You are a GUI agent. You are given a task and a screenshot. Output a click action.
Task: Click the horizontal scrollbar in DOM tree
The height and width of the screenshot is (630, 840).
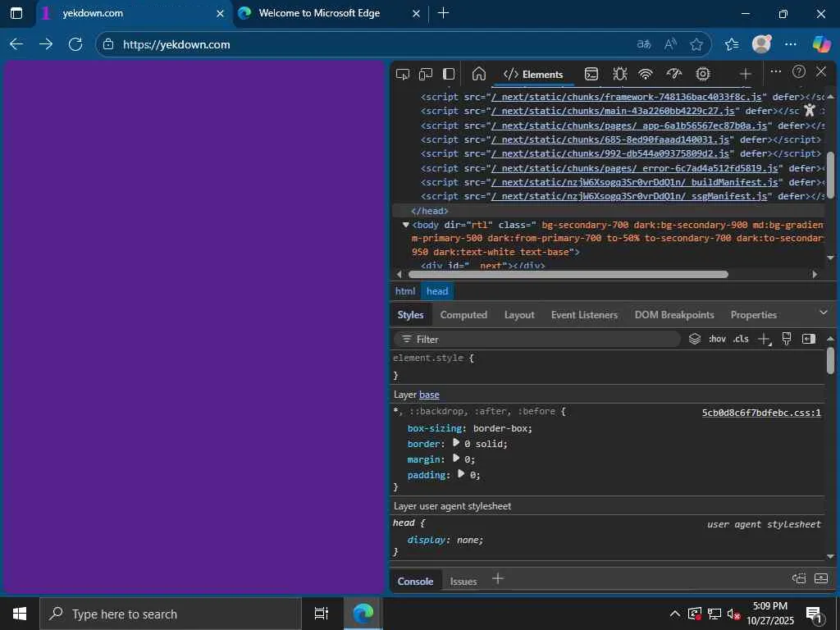click(x=568, y=274)
